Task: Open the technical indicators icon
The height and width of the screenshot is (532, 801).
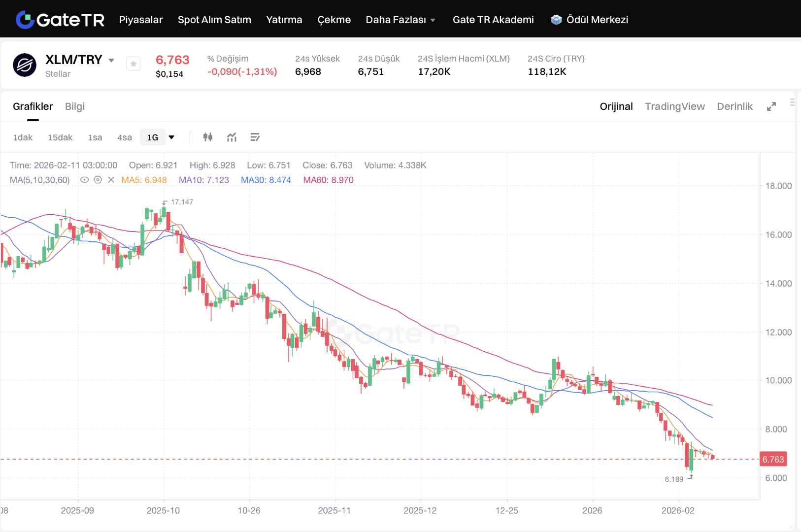Action: click(232, 137)
